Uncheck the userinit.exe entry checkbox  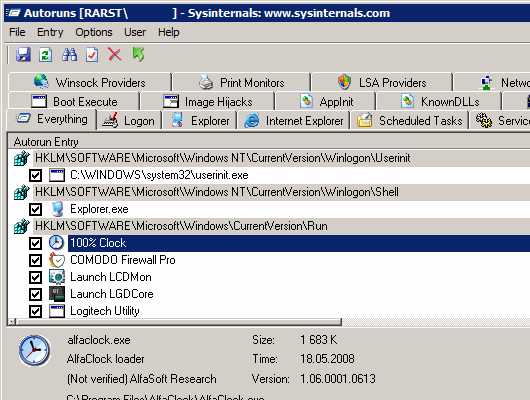point(35,175)
